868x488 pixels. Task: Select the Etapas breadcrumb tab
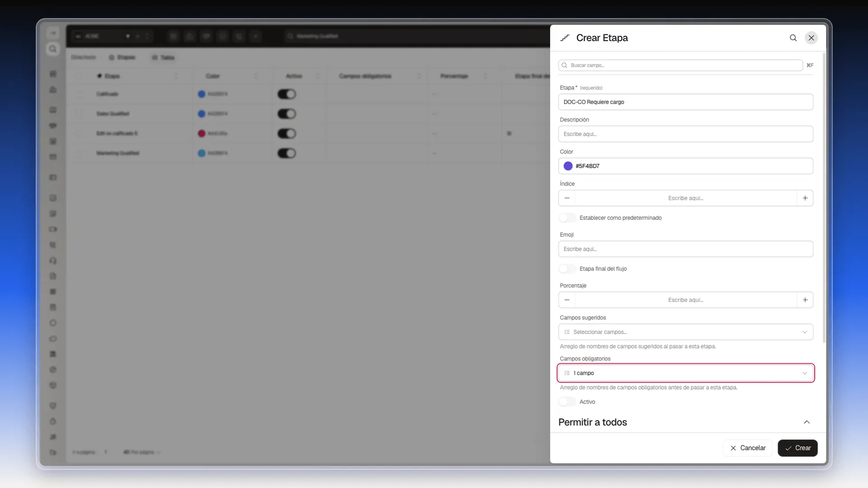(x=122, y=57)
